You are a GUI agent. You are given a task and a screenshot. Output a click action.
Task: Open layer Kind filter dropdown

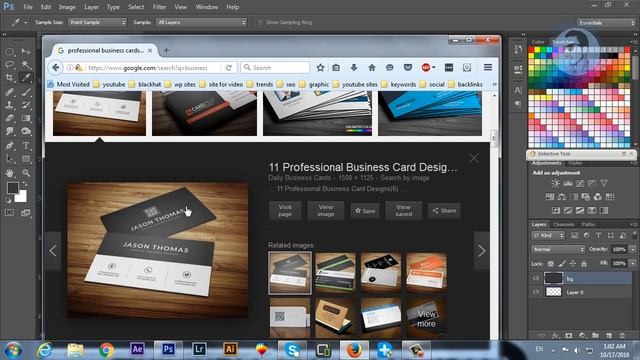(x=548, y=236)
